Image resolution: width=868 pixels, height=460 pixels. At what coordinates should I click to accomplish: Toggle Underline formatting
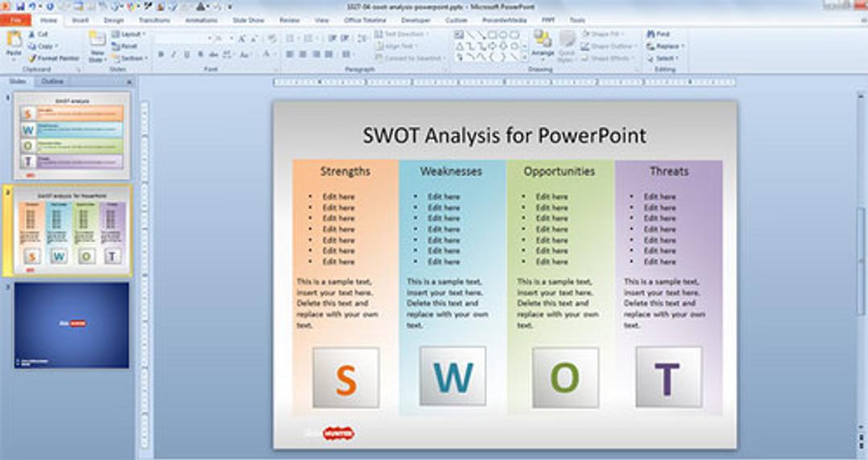point(186,55)
